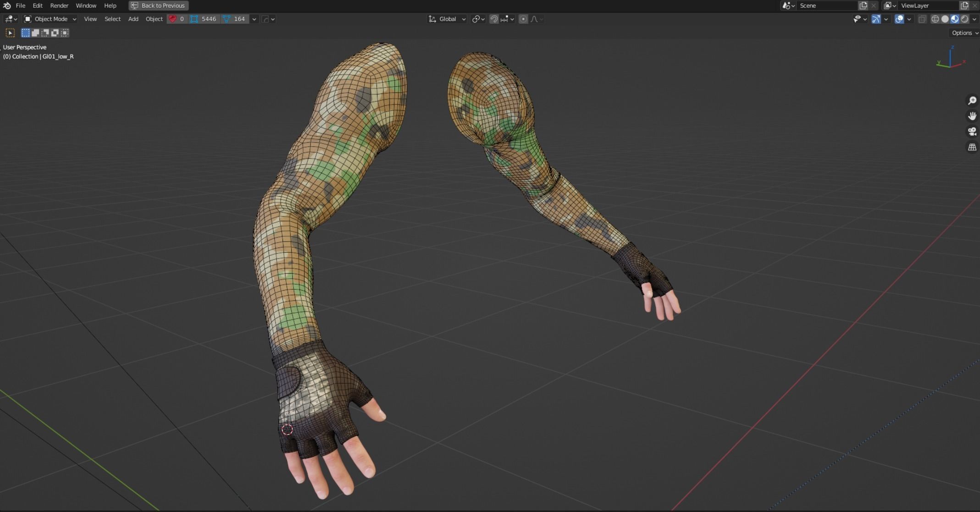
Task: Expand the overlay options dropdown arrow
Action: coord(909,19)
